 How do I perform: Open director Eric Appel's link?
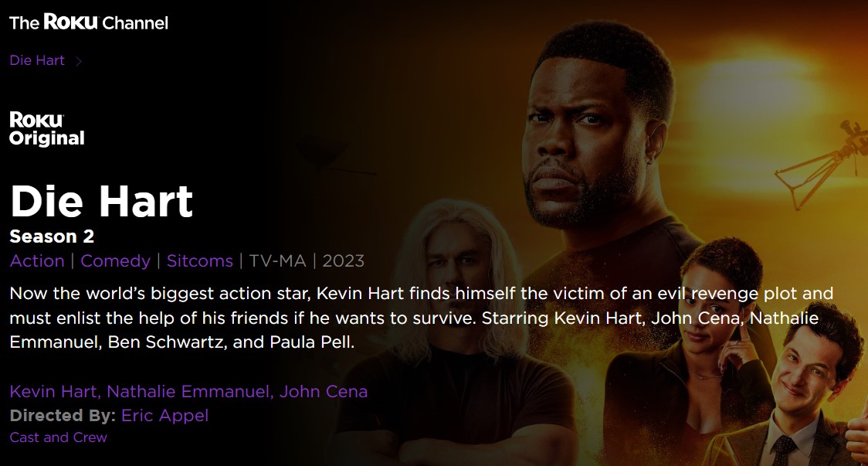pos(165,416)
